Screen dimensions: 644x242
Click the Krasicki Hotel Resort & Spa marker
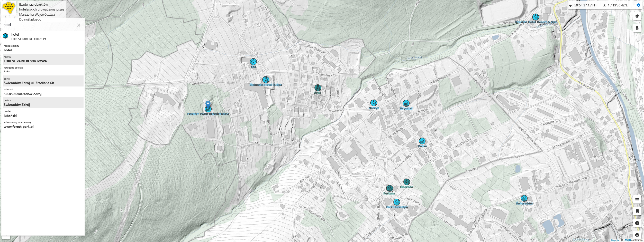[536, 17]
